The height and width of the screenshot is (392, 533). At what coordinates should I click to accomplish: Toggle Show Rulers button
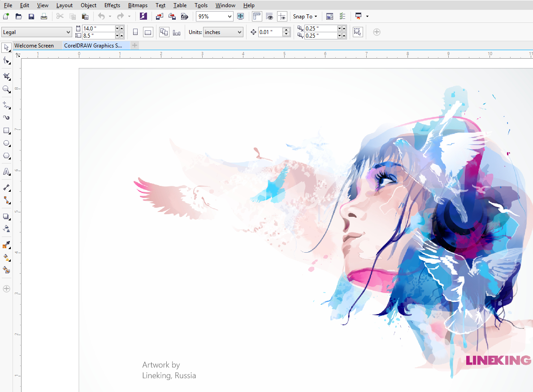pyautogui.click(x=257, y=16)
